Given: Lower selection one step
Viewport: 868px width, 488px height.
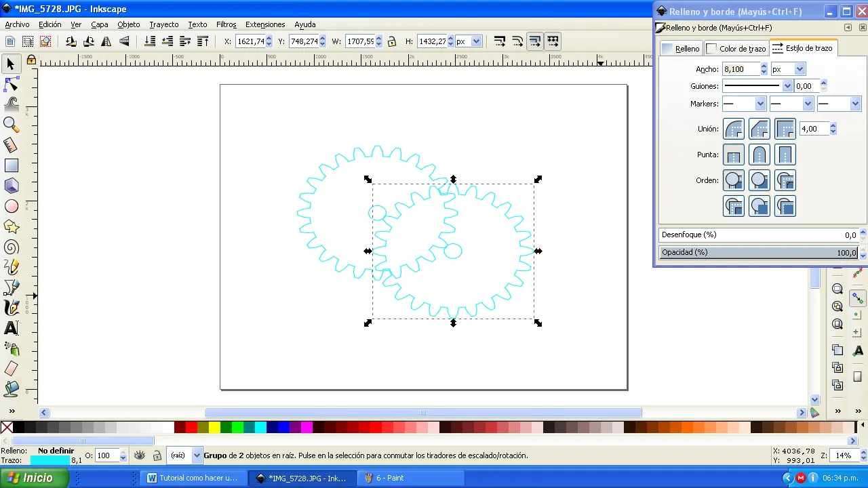Looking at the screenshot, I should [x=168, y=41].
